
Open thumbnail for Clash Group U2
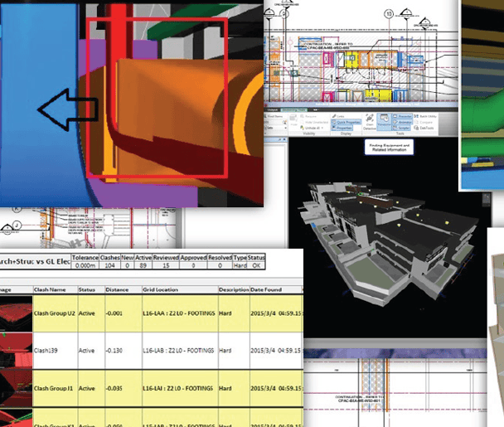(x=16, y=313)
